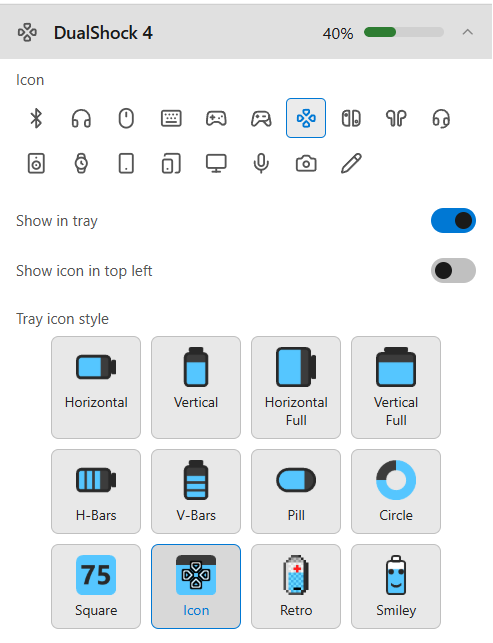This screenshot has height=643, width=493.
Task: Choose the Joy-Con controller icon
Action: click(351, 118)
